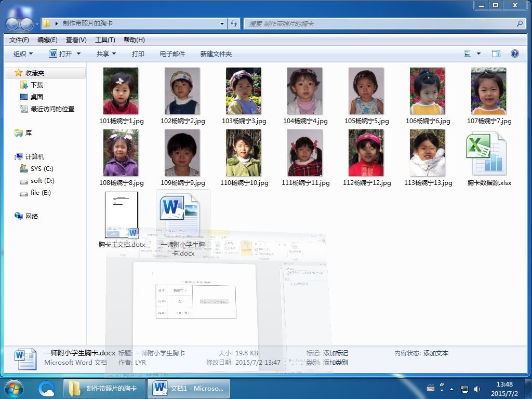Select thumbnail 104杨婉宁4.jpg
This screenshot has width=532, height=399.
point(304,91)
